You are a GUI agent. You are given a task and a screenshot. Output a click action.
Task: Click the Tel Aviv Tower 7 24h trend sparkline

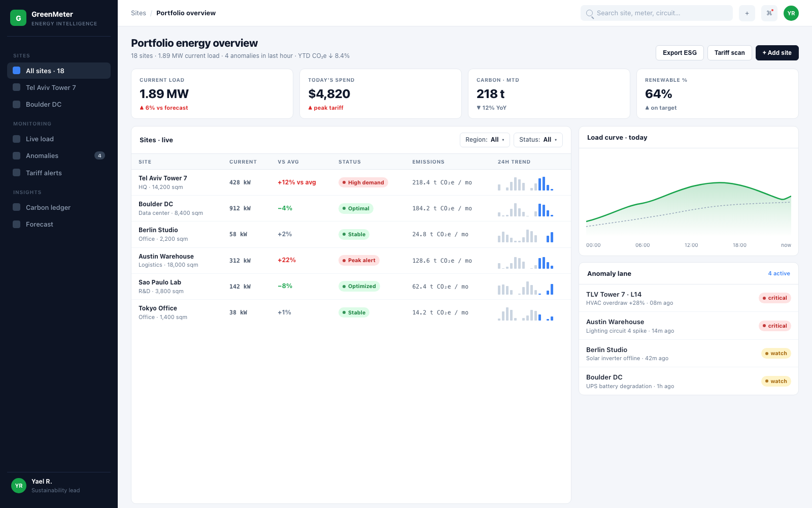(x=525, y=183)
